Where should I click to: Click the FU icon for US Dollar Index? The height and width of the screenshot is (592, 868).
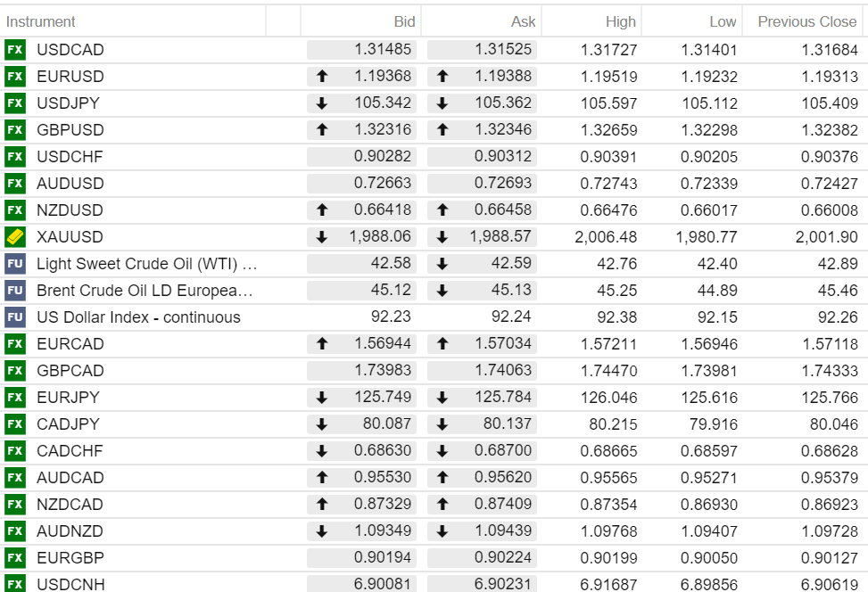pos(15,317)
